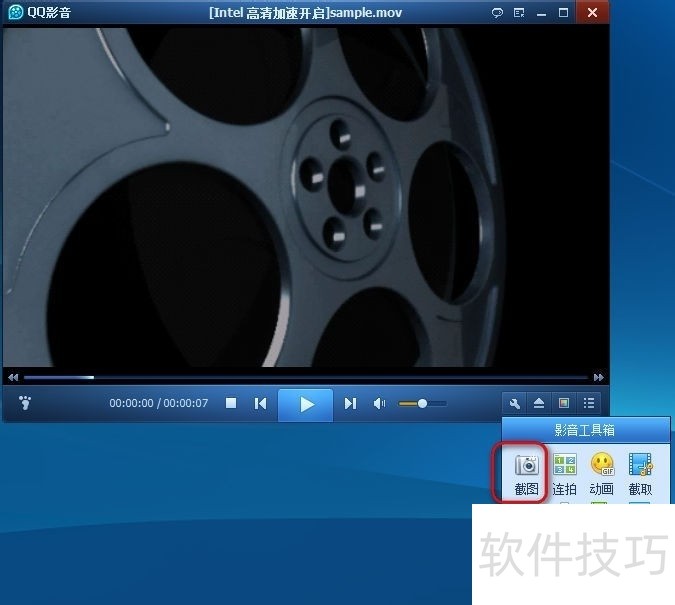675x605 pixels.
Task: Toggle the playlist panel button
Action: (589, 404)
